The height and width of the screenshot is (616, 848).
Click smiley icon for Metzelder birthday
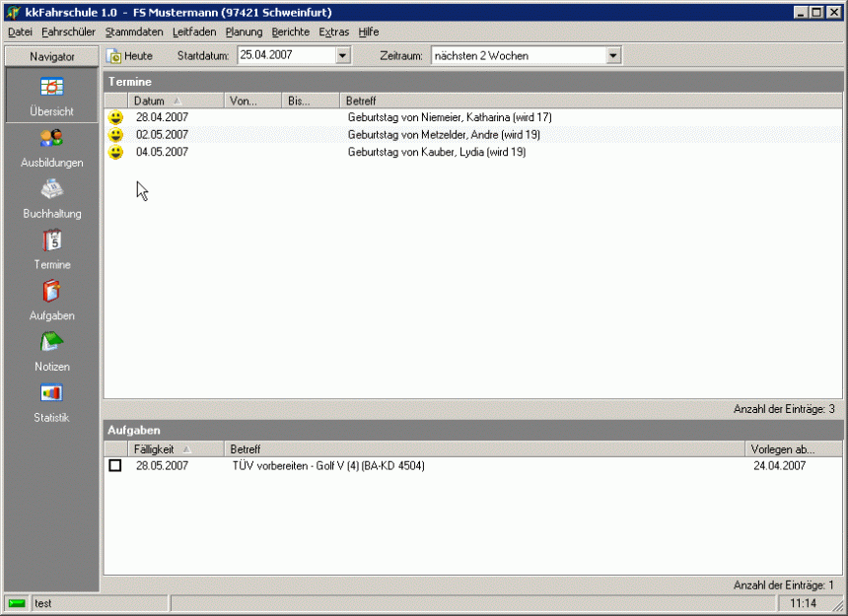pos(115,135)
